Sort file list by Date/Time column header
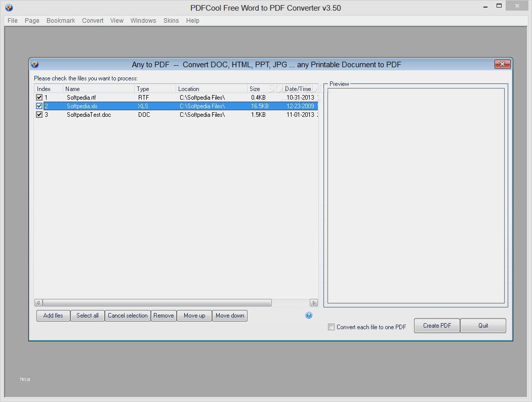532x402 pixels. click(x=300, y=89)
